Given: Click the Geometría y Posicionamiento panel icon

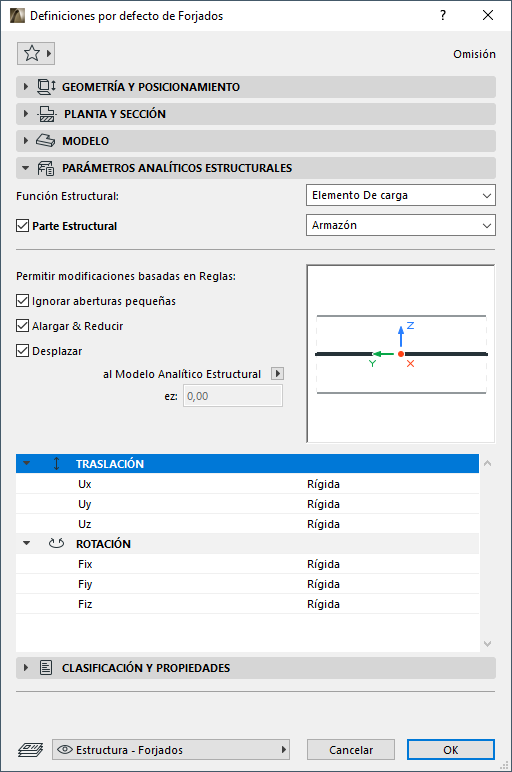Looking at the screenshot, I should 47,87.
